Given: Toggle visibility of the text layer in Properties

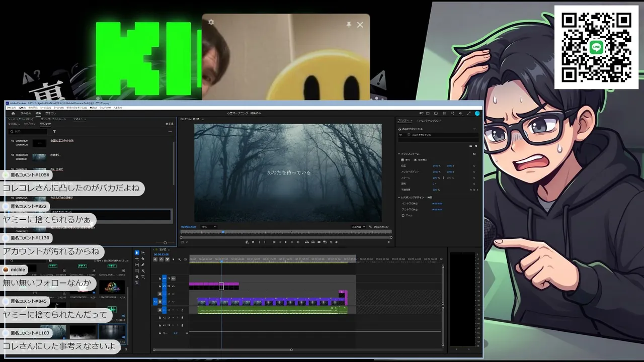Looking at the screenshot, I should 401,135.
